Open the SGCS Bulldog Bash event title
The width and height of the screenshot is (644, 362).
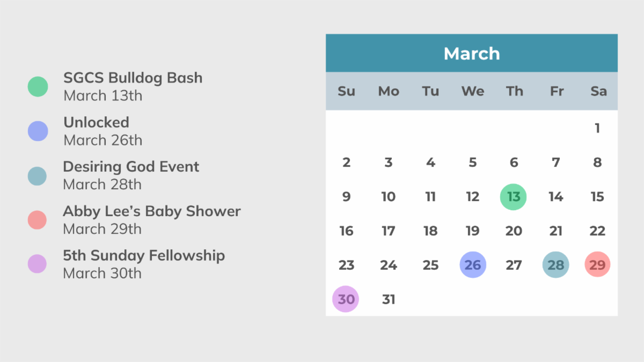[133, 78]
